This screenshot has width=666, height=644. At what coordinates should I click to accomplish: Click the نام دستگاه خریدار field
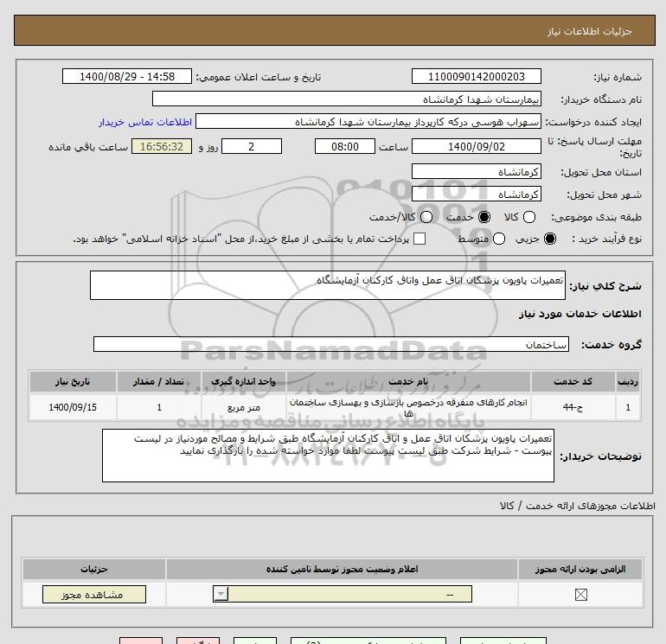(347, 99)
